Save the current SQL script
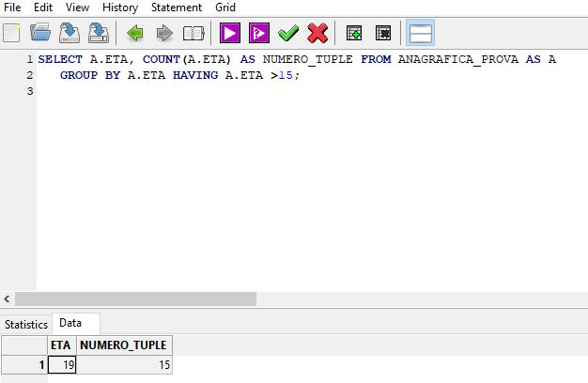 pyautogui.click(x=70, y=33)
